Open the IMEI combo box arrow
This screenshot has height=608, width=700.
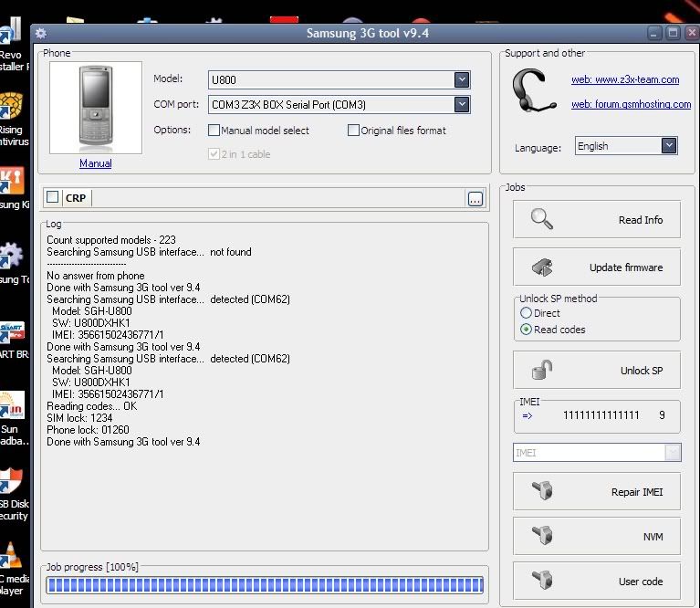[673, 453]
